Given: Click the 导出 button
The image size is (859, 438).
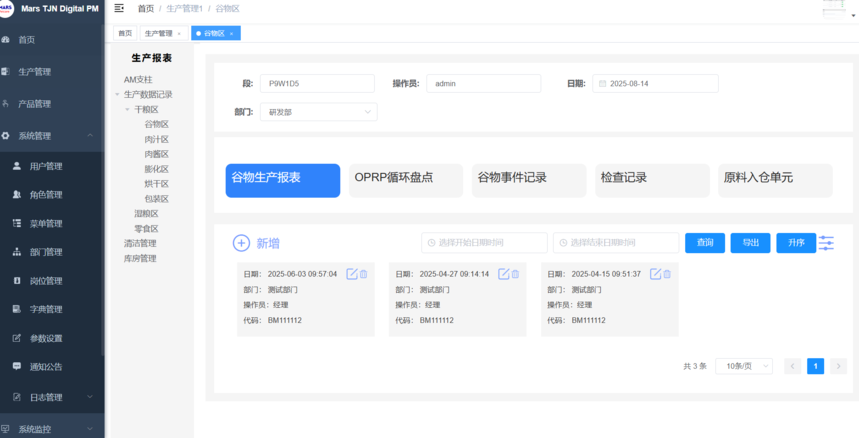Looking at the screenshot, I should pos(751,243).
